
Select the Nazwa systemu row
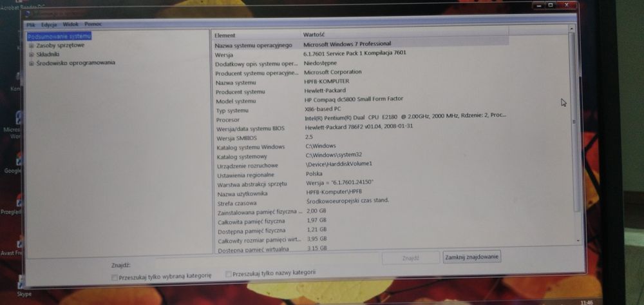tap(361, 82)
